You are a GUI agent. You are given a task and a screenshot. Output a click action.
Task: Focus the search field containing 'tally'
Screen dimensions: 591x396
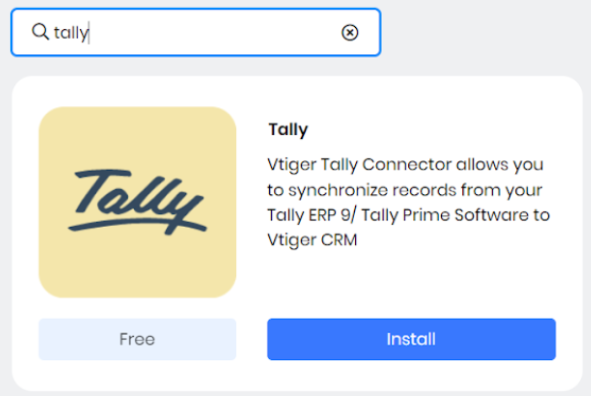click(196, 32)
